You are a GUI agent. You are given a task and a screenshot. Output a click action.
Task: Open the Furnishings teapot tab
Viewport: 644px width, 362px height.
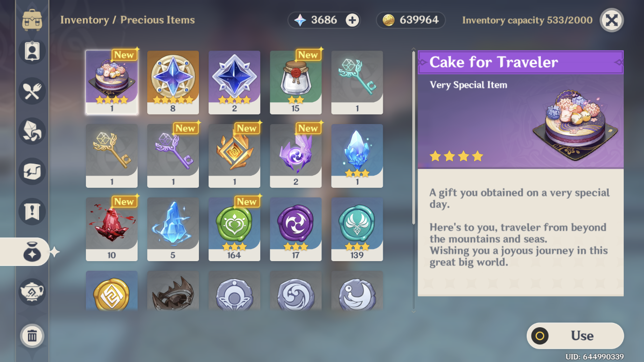(32, 292)
